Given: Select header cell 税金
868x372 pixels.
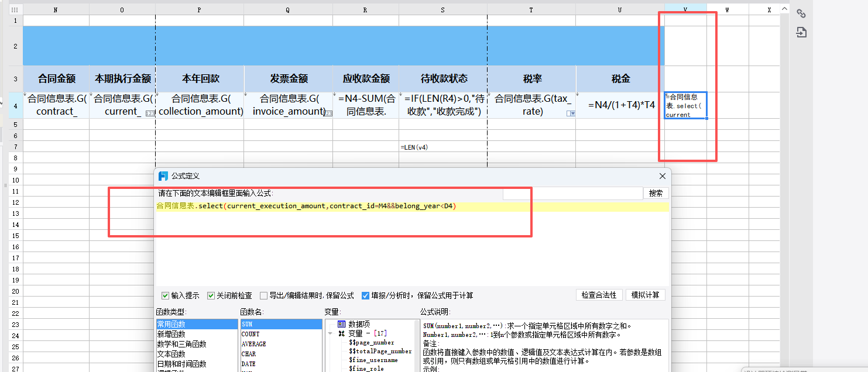Looking at the screenshot, I should (x=620, y=79).
